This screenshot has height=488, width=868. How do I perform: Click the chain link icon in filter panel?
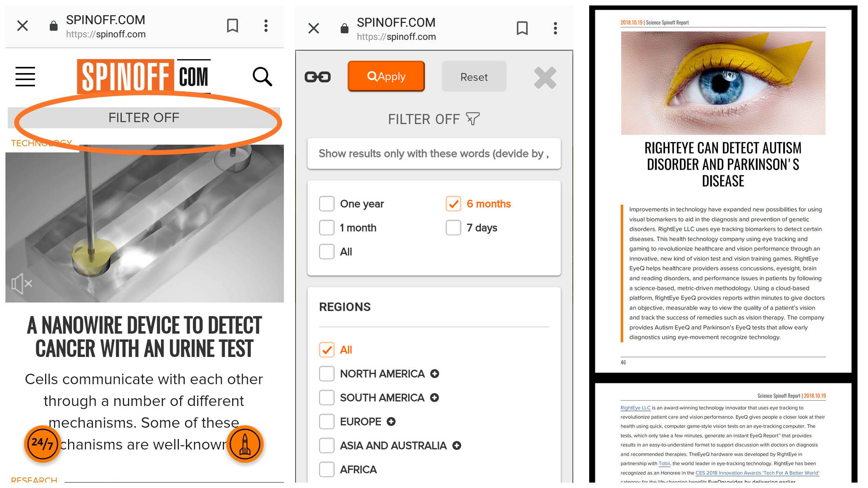tap(318, 77)
